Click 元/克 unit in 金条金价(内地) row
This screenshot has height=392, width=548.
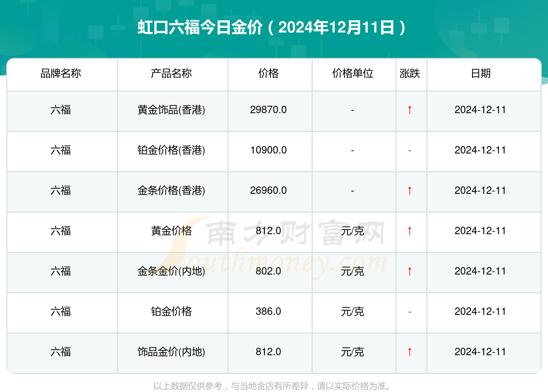353,271
